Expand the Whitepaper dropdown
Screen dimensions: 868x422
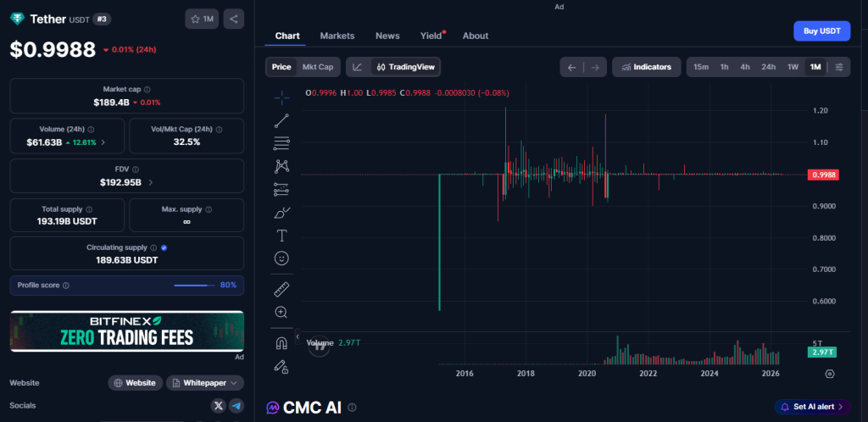tap(205, 383)
